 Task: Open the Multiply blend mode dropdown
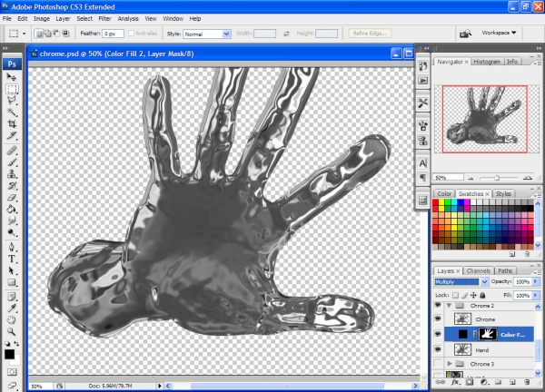pyautogui.click(x=484, y=282)
